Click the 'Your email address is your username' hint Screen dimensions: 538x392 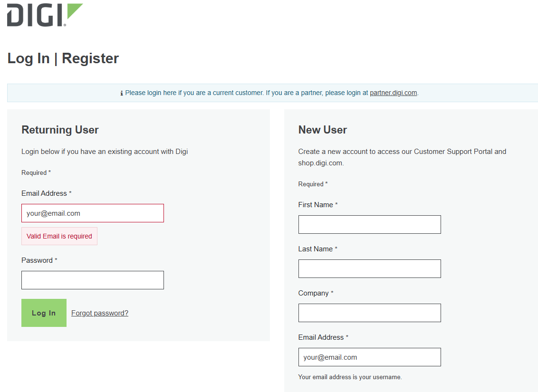350,377
